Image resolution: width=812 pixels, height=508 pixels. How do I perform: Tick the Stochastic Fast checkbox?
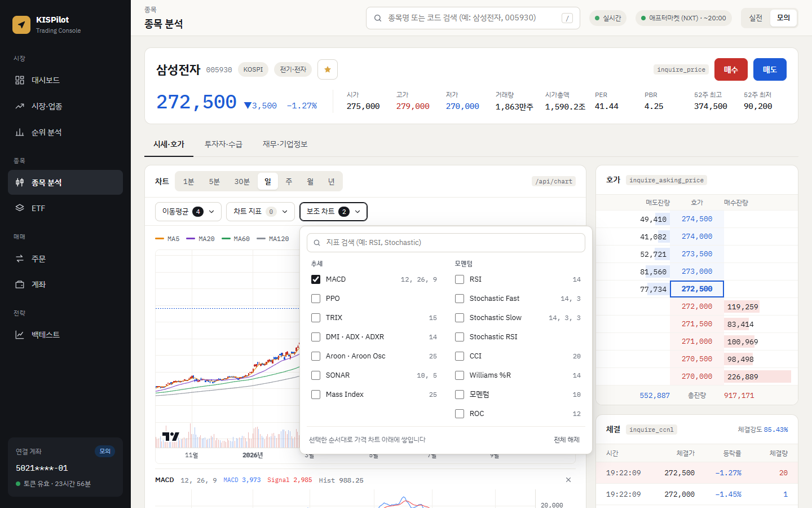pos(460,299)
